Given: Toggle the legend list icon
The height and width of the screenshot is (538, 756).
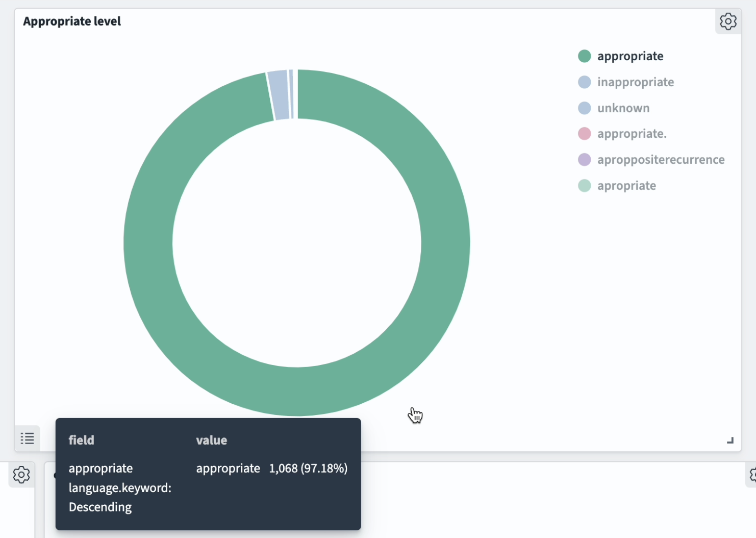Looking at the screenshot, I should [x=27, y=438].
